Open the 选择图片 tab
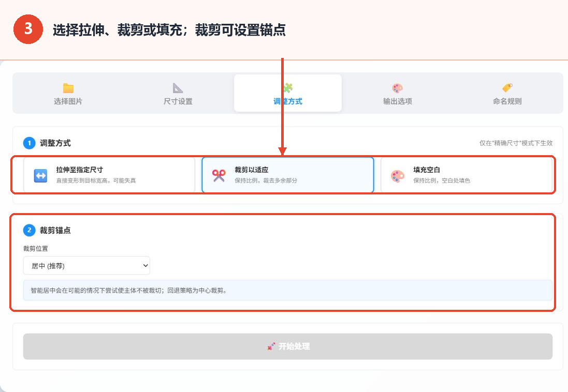The width and height of the screenshot is (568, 392). point(68,94)
